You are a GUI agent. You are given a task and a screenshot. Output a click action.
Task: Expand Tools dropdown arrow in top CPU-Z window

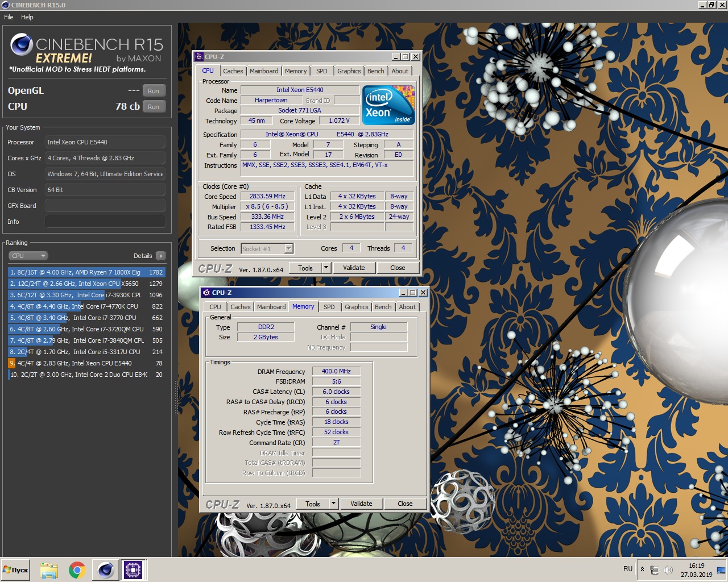tap(326, 268)
